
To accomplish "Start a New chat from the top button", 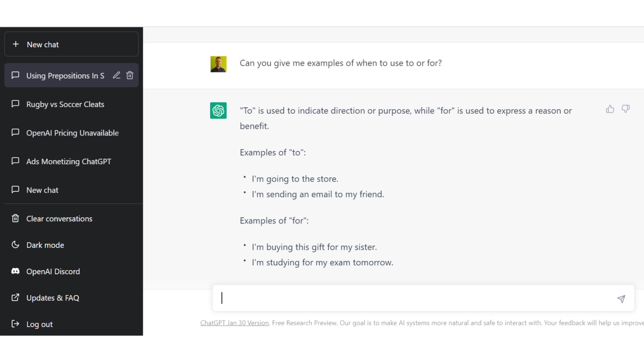I will tap(71, 44).
